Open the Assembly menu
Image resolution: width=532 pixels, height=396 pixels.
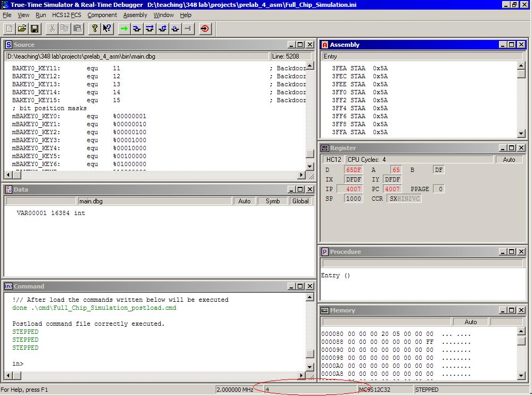coord(135,15)
